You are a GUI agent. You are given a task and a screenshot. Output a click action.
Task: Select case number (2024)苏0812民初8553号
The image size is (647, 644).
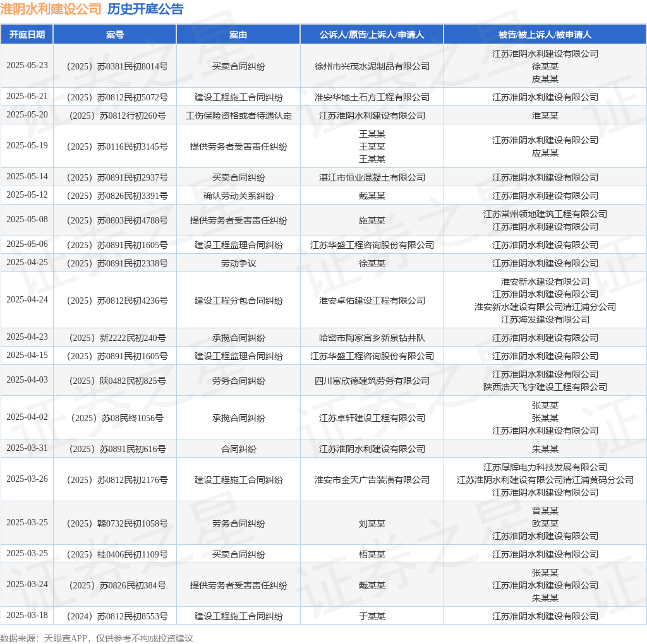point(117,616)
